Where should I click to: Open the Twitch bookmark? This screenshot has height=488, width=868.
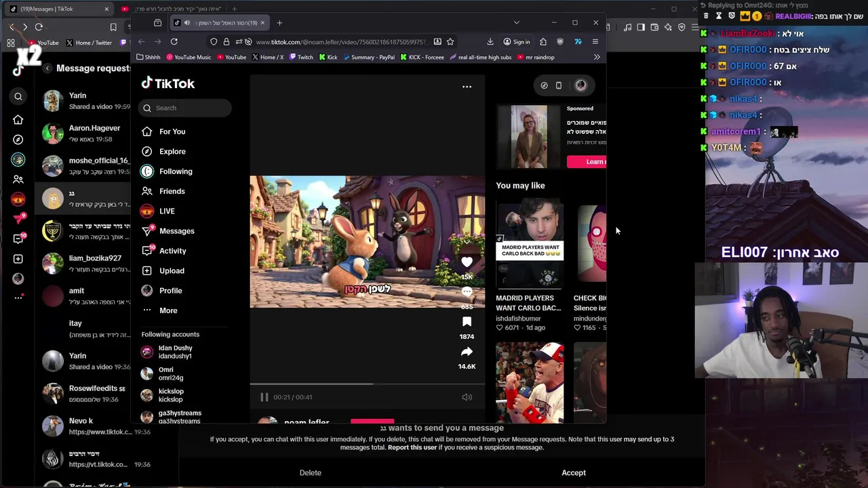[301, 58]
